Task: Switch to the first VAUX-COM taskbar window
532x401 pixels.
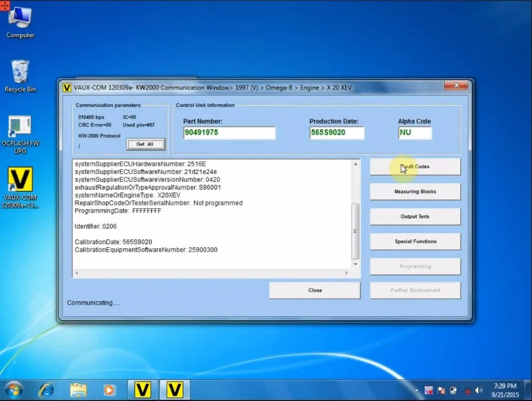Action: [142, 390]
